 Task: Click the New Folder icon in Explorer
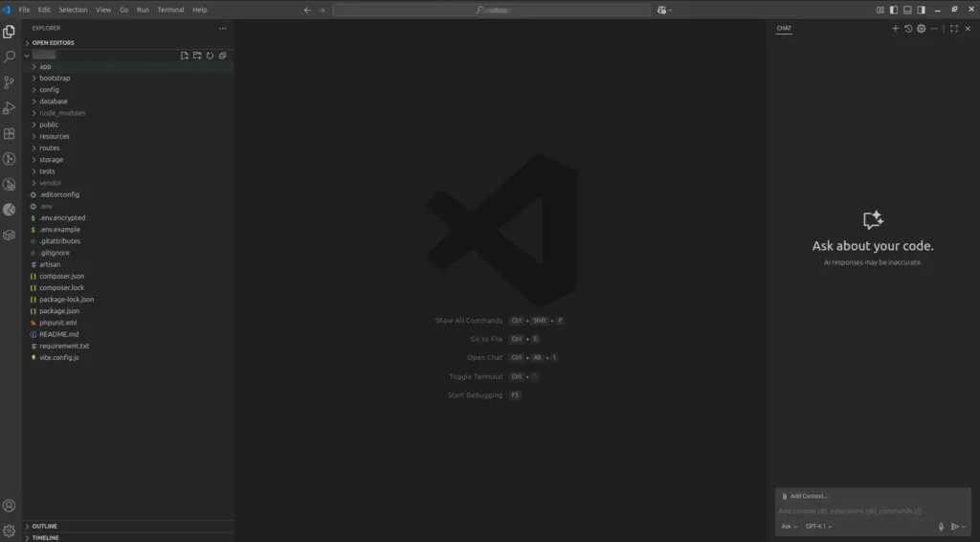point(197,56)
